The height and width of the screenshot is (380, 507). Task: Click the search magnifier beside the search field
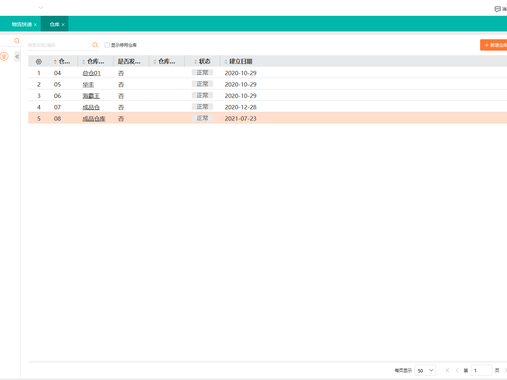[x=95, y=45]
